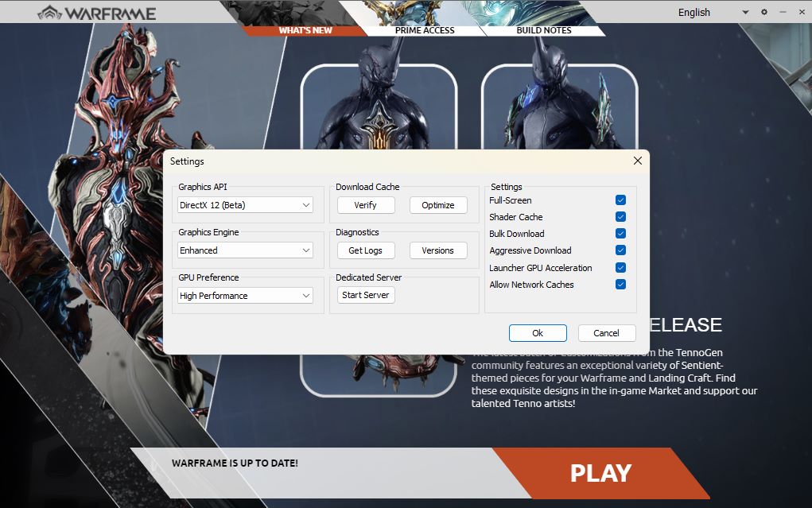812x508 pixels.
Task: Click the Get Logs diagnostics button
Action: coord(365,250)
